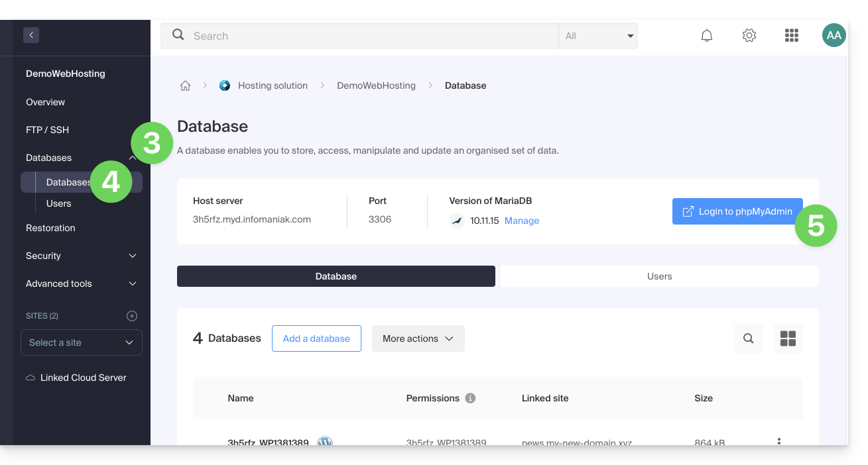Show Permissions info tooltip icon

pyautogui.click(x=470, y=398)
